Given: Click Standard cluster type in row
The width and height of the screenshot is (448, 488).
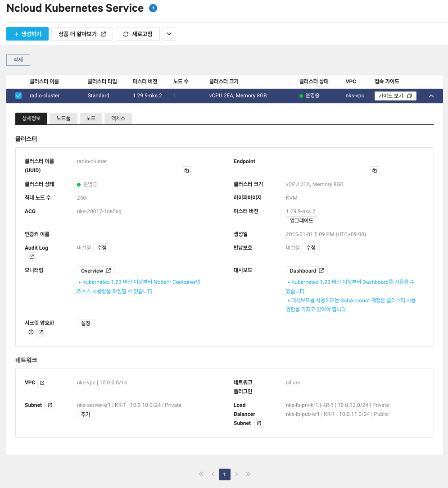Looking at the screenshot, I should 98,96.
